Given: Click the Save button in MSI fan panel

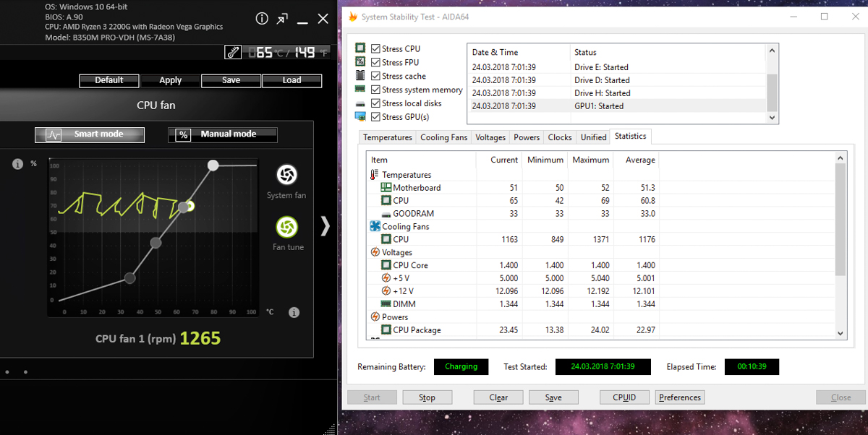Looking at the screenshot, I should click(231, 80).
